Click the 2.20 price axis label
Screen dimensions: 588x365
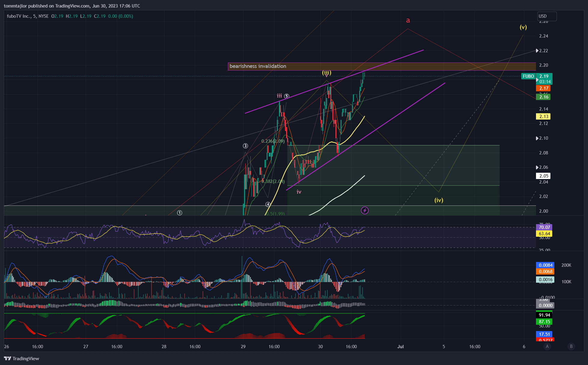(544, 65)
